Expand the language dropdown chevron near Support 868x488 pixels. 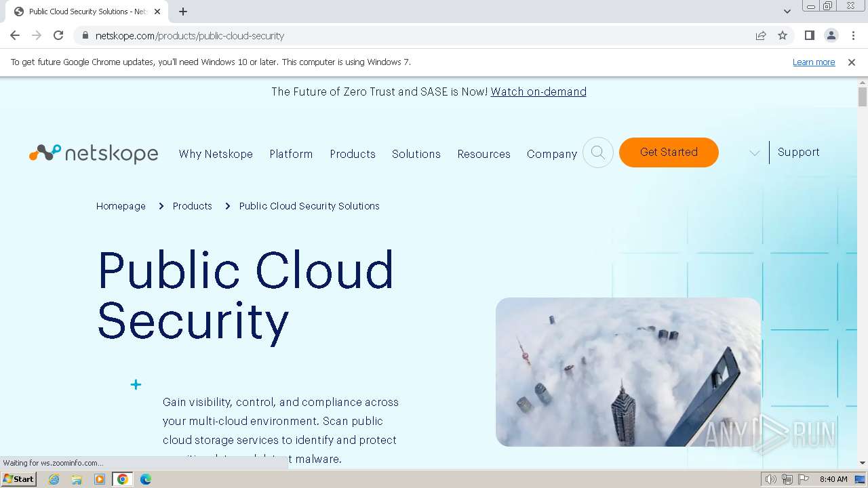tap(754, 153)
